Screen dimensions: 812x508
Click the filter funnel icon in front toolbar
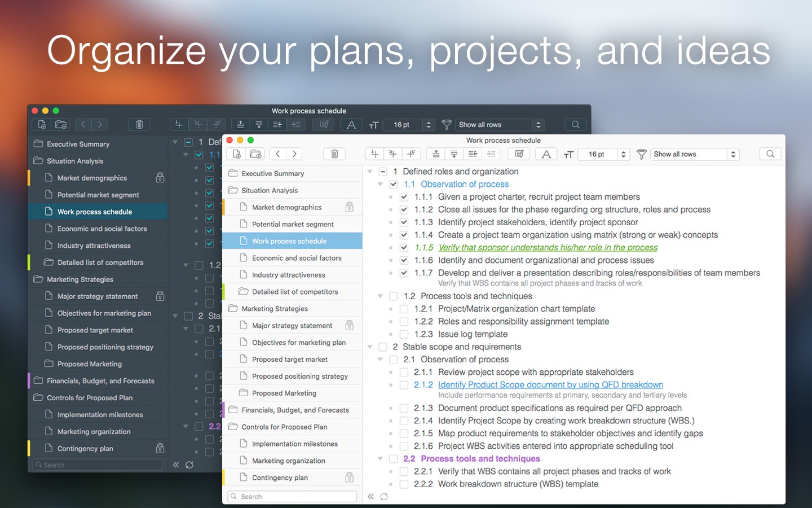pos(641,154)
